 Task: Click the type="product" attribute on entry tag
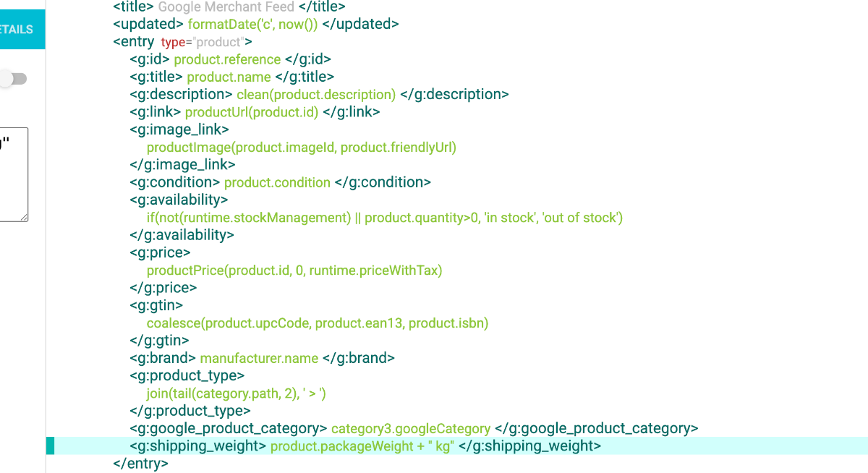coord(203,42)
